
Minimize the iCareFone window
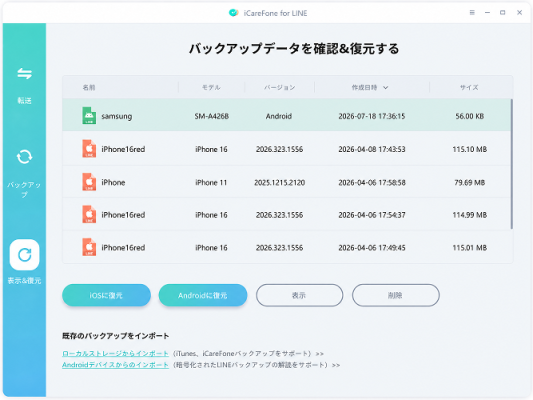coord(487,13)
